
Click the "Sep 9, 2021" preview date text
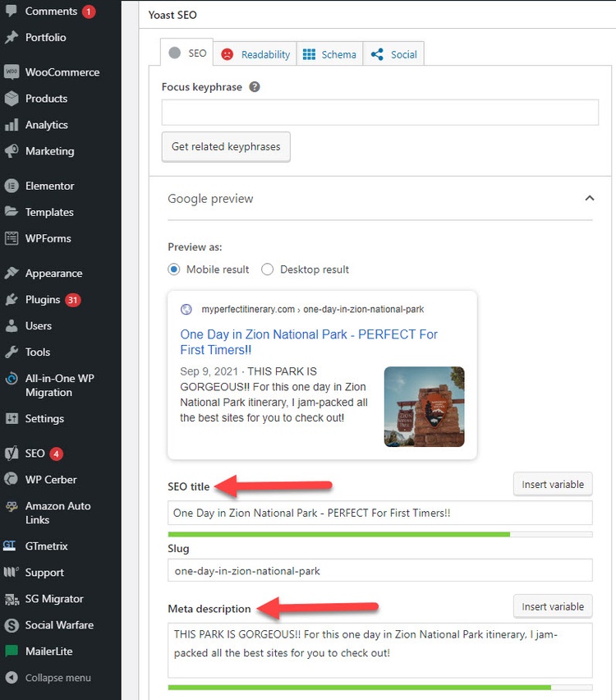tap(209, 371)
